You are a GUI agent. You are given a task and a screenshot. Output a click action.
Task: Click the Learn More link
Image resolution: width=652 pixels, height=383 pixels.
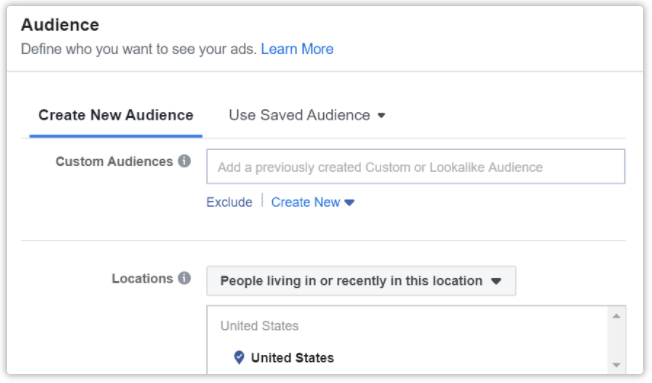[297, 49]
